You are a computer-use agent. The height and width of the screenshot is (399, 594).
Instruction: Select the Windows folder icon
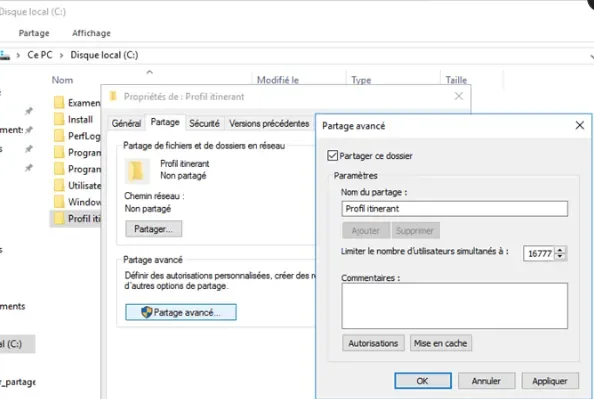click(59, 202)
